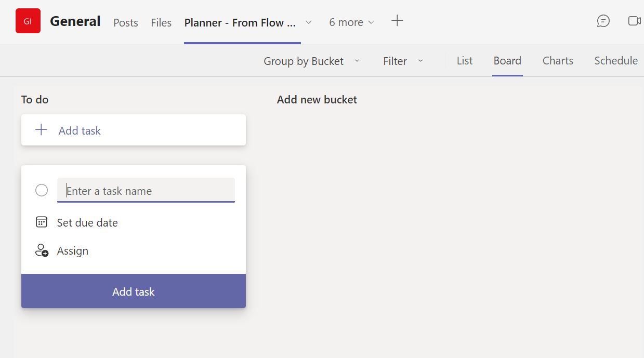Viewport: 644px width, 358px height.
Task: Click the plus icon next to Add task
Action: coord(41,130)
